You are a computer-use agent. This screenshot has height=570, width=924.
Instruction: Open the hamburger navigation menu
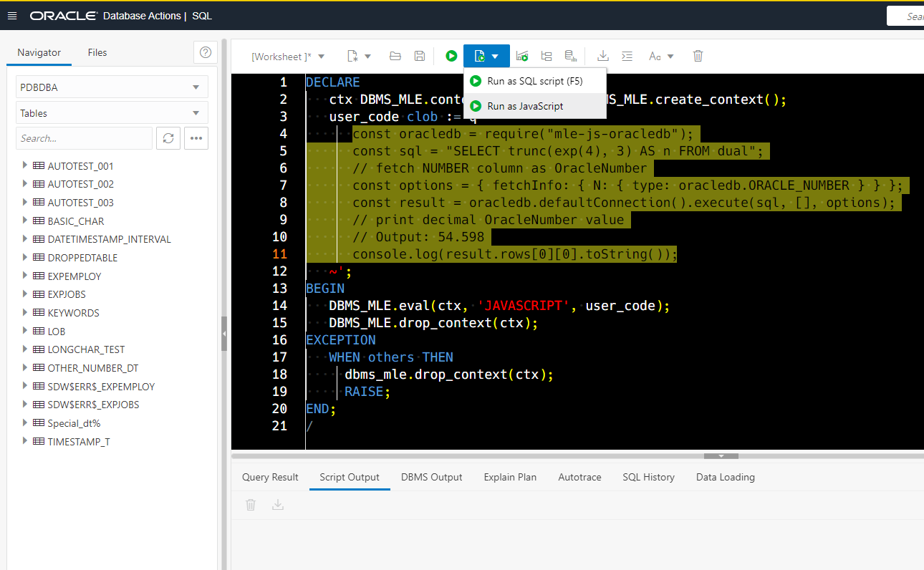(x=11, y=16)
